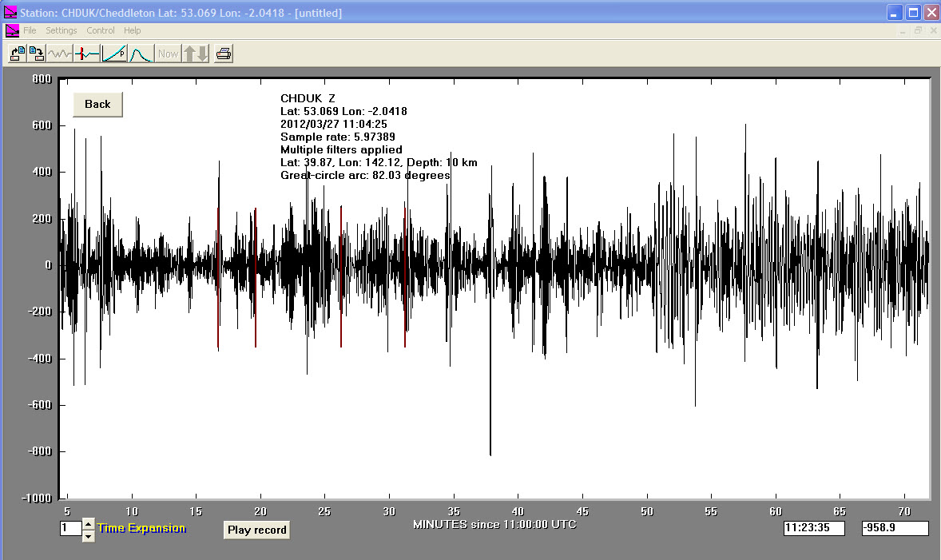Image resolution: width=941 pixels, height=560 pixels.
Task: Click the '2012/03/27 11:04:25' date text
Action: pyautogui.click(x=334, y=125)
